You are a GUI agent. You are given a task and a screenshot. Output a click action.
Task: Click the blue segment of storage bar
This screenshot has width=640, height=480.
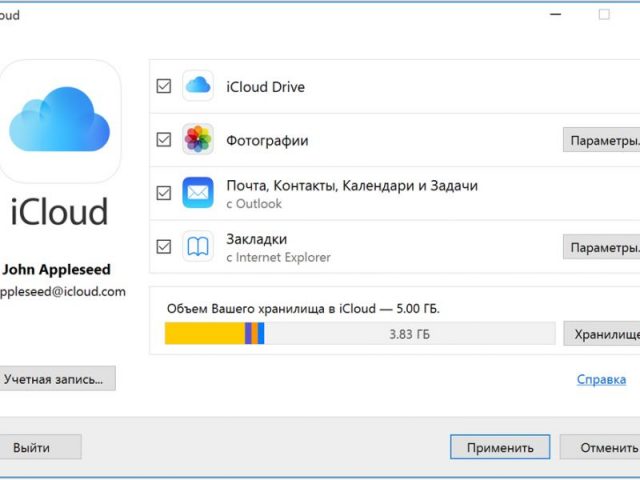pyautogui.click(x=261, y=333)
